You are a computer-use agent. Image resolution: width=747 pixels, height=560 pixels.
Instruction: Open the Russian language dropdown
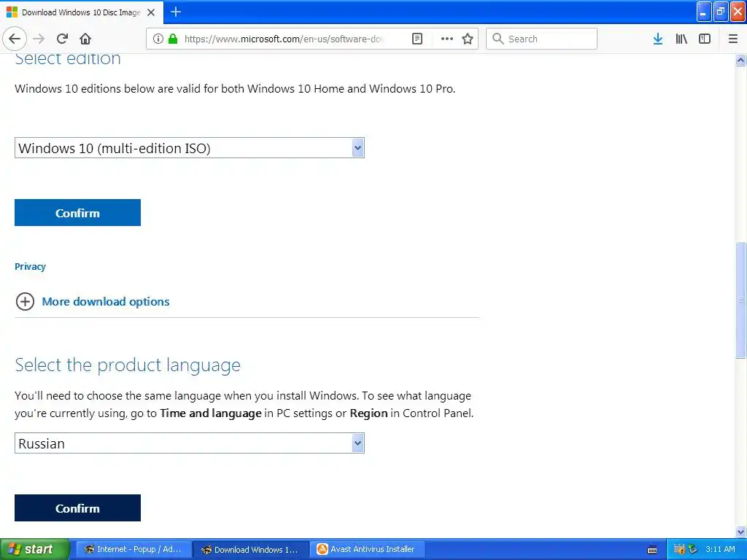[x=190, y=443]
